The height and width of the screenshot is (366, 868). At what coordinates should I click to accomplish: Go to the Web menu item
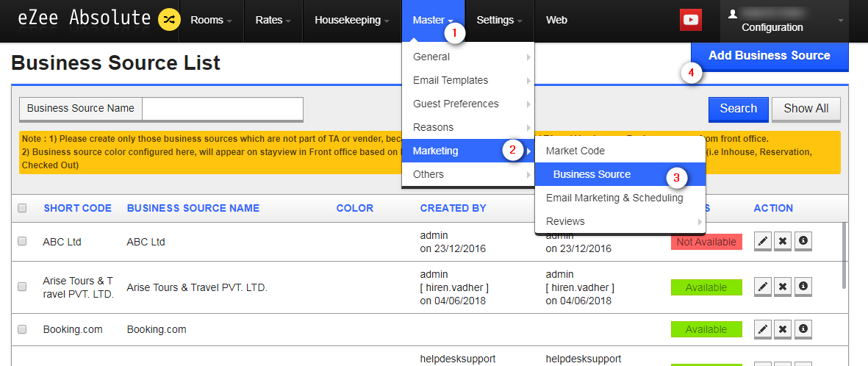pyautogui.click(x=556, y=21)
